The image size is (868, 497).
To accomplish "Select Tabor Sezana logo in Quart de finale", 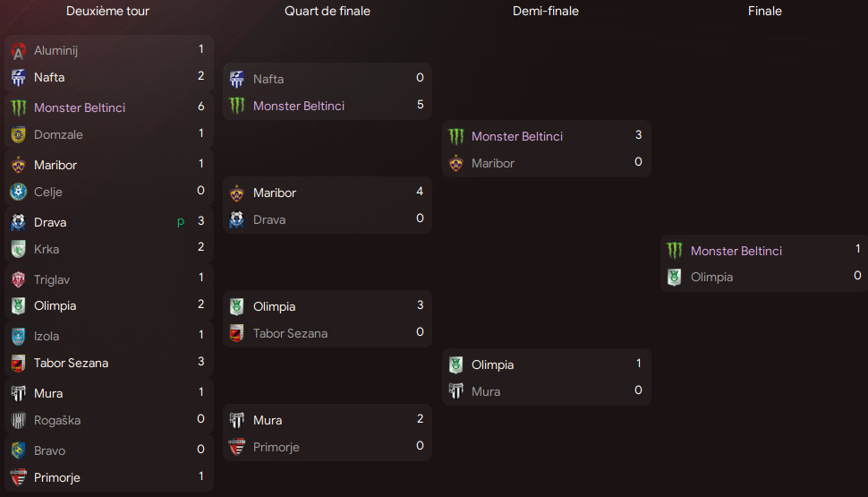I will pyautogui.click(x=237, y=333).
